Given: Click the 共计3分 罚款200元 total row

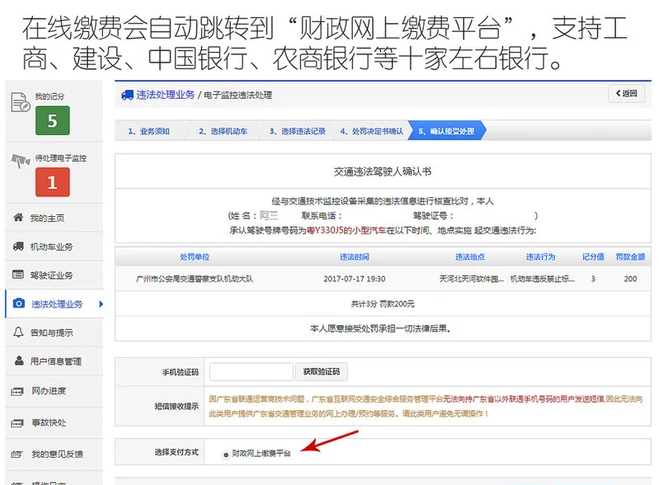Looking at the screenshot, I should (x=383, y=304).
